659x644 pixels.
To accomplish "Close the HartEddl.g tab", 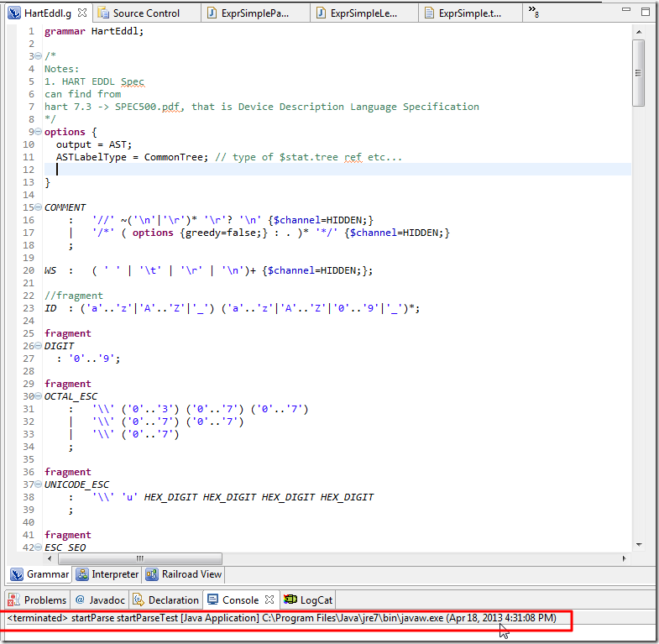I will pos(82,13).
